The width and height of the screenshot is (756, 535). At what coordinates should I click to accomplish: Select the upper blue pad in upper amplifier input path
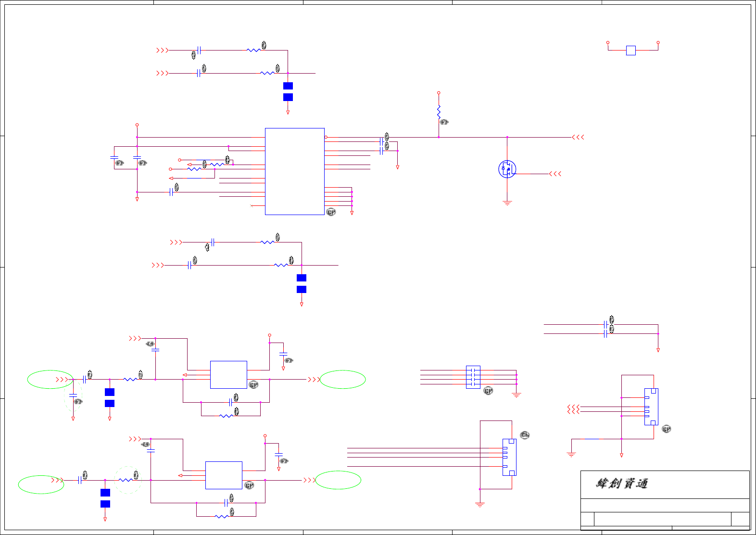coord(110,392)
